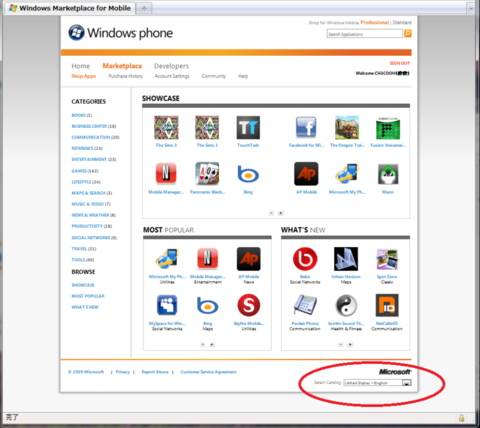
Task: Go to next Most Popular page
Action: (x=212, y=344)
